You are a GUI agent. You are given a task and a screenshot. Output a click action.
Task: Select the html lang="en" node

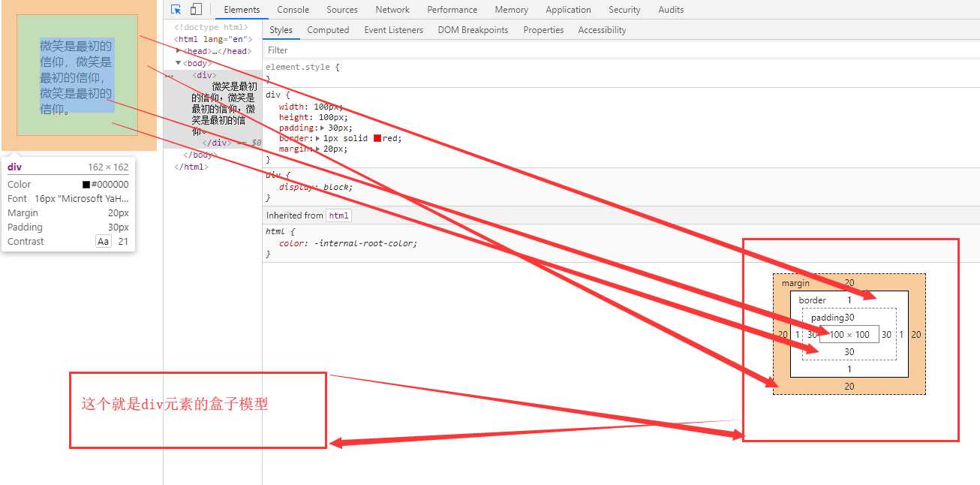click(213, 39)
